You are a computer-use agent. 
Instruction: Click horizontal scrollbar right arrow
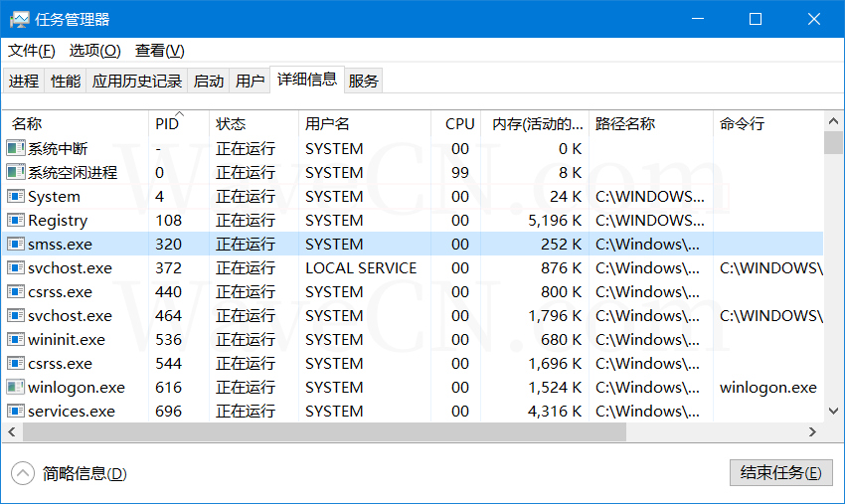(x=812, y=431)
